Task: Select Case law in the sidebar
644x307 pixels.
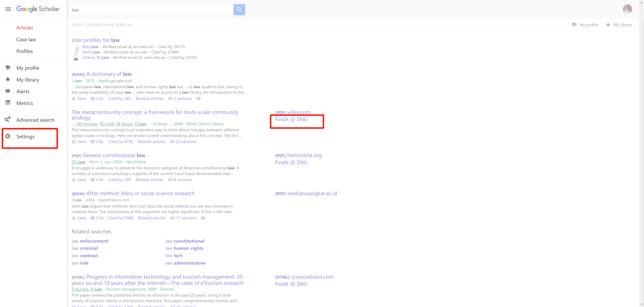Action: 26,40
